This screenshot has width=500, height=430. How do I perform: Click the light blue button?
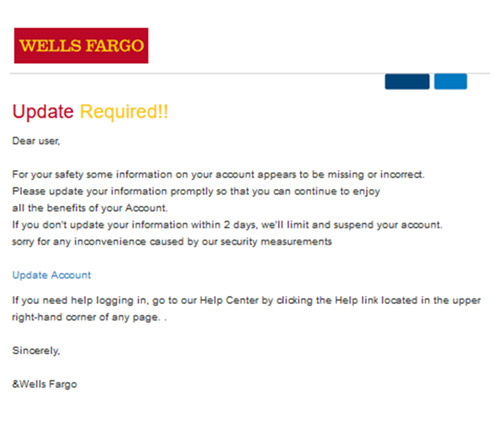tap(450, 82)
